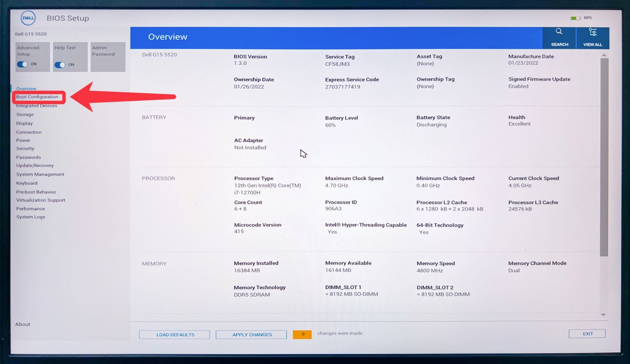This screenshot has width=630, height=364.
Task: Open Boot Configuration in sidebar
Action: (x=37, y=97)
